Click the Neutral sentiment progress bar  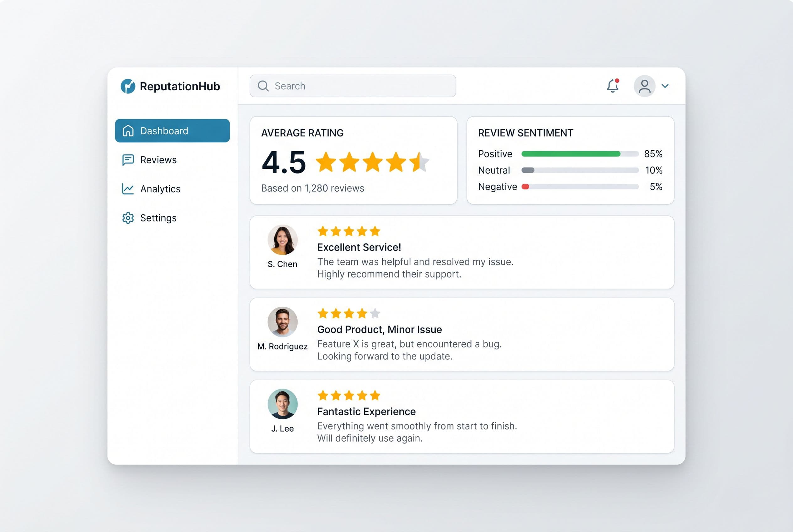click(x=580, y=170)
